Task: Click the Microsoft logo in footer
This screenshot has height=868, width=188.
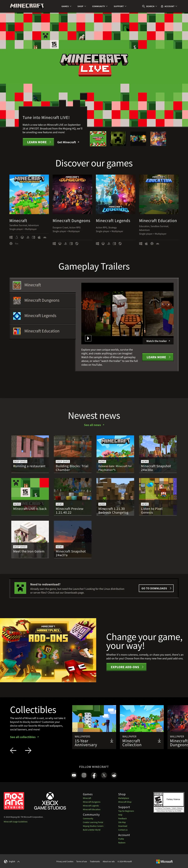Action: tap(164, 861)
